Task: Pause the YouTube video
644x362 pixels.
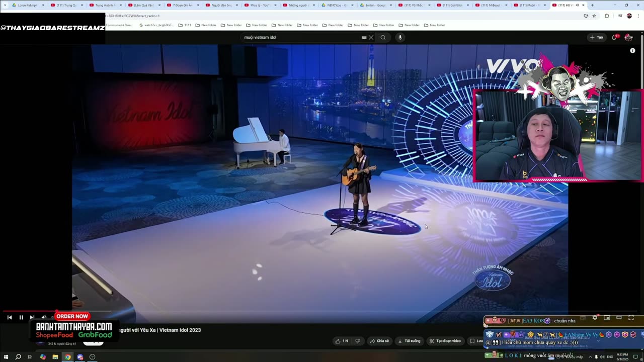Action: pos(21,317)
